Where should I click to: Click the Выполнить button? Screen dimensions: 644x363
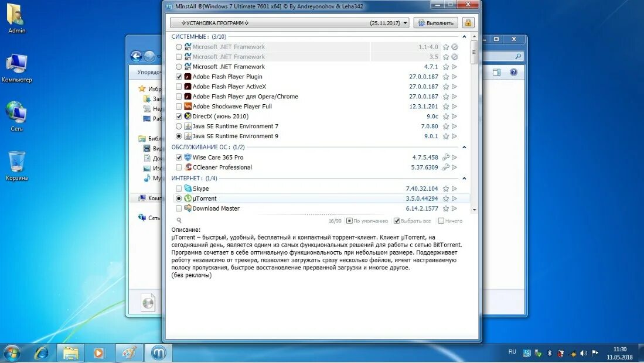coord(436,23)
